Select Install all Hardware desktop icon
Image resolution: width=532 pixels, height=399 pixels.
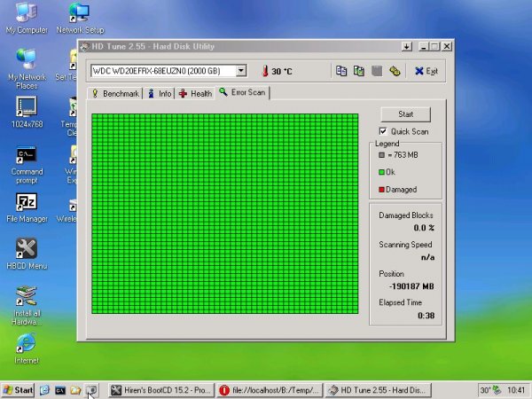point(27,306)
